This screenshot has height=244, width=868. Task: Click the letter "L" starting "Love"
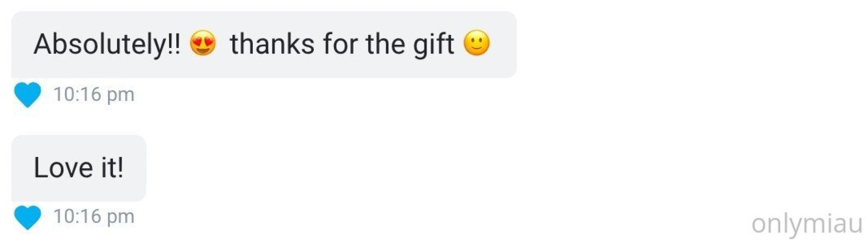tap(40, 167)
